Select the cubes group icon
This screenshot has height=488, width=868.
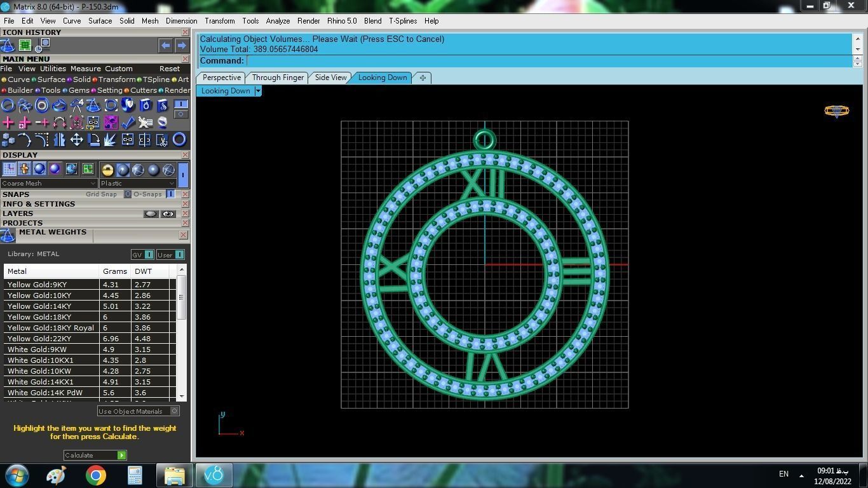(8, 140)
